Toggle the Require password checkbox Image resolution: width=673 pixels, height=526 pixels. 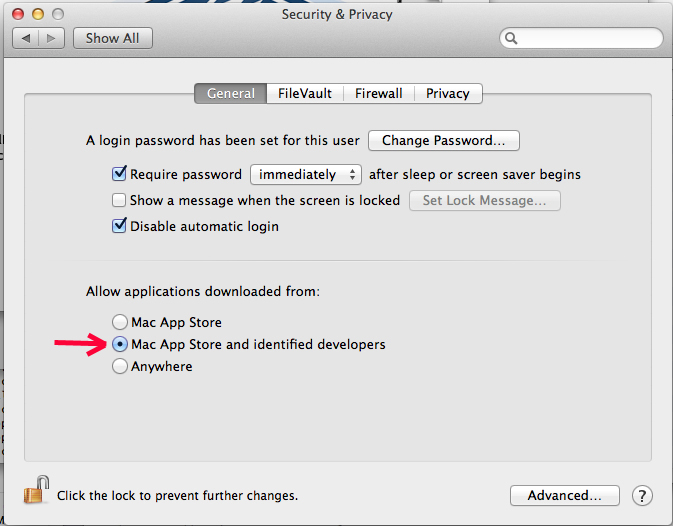[x=119, y=174]
